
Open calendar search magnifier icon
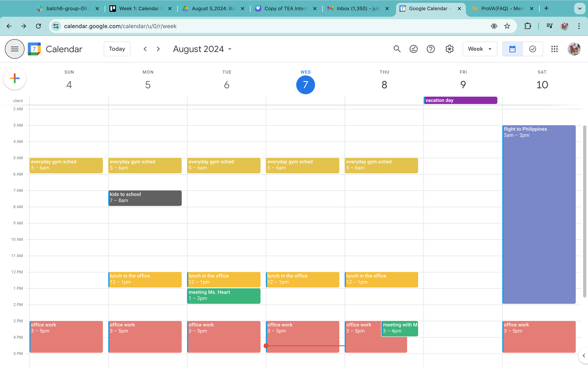397,49
